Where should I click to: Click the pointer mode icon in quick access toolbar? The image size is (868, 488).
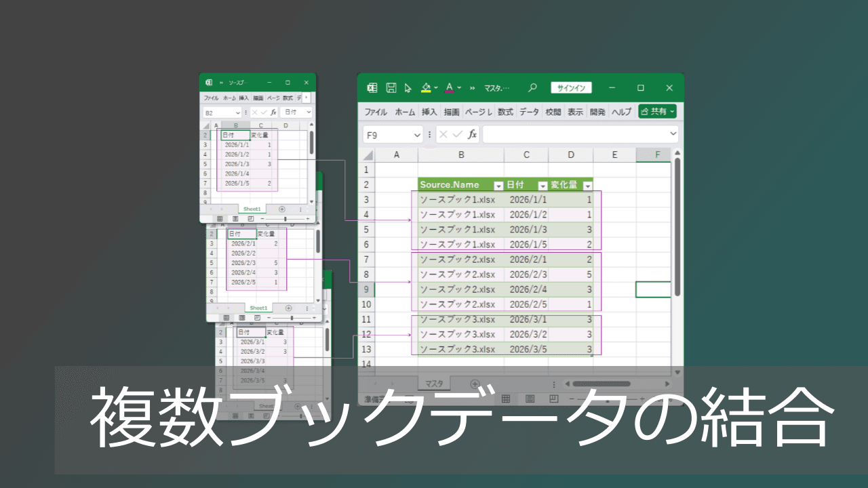click(x=408, y=88)
